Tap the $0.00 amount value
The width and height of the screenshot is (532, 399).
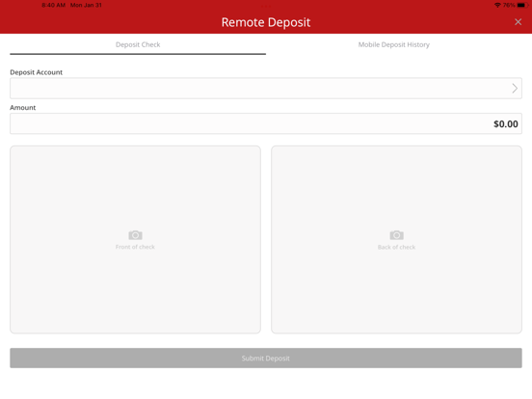506,123
